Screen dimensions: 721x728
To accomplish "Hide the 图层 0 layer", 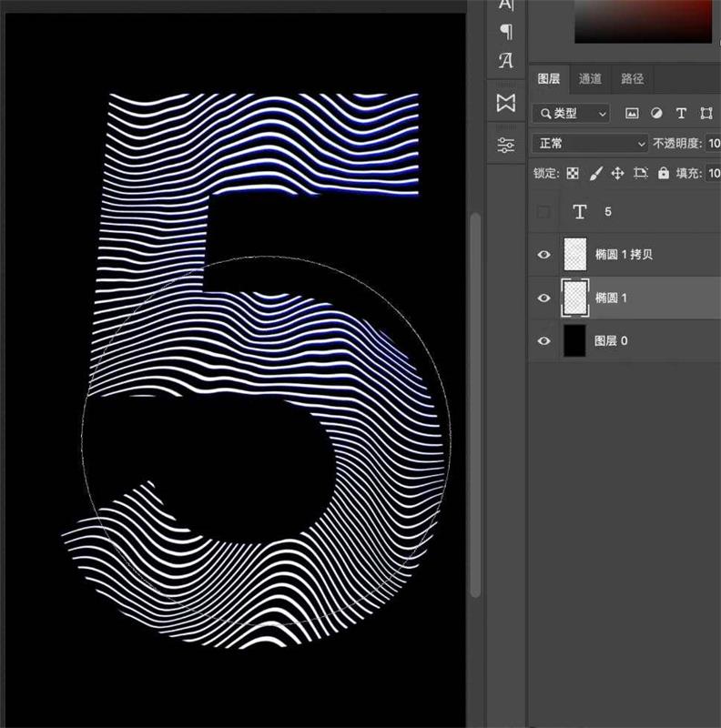I will pos(543,340).
